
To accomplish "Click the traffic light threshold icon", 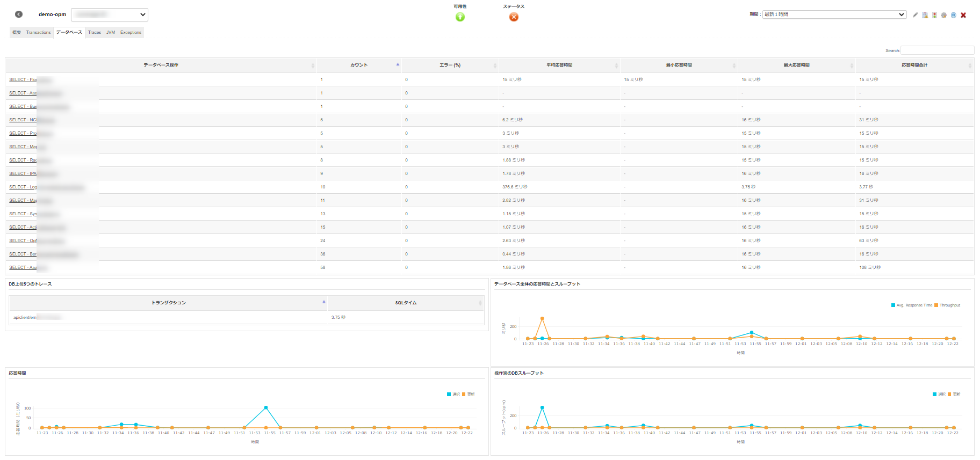I will pos(934,15).
